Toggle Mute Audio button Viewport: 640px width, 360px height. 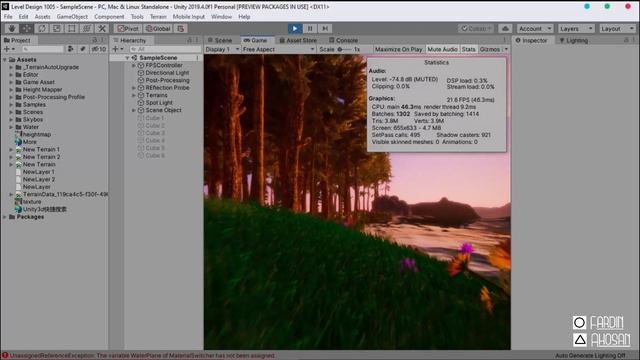click(442, 49)
